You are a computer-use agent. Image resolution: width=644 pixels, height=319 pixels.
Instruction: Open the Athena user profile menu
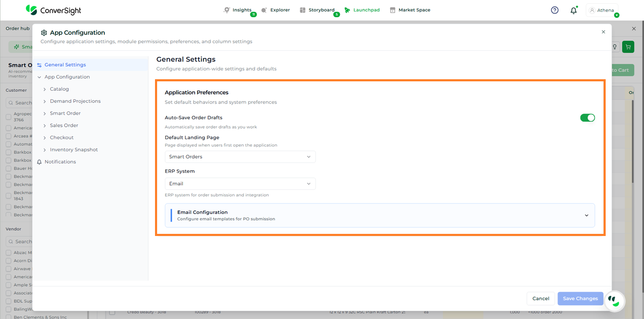[x=602, y=11]
